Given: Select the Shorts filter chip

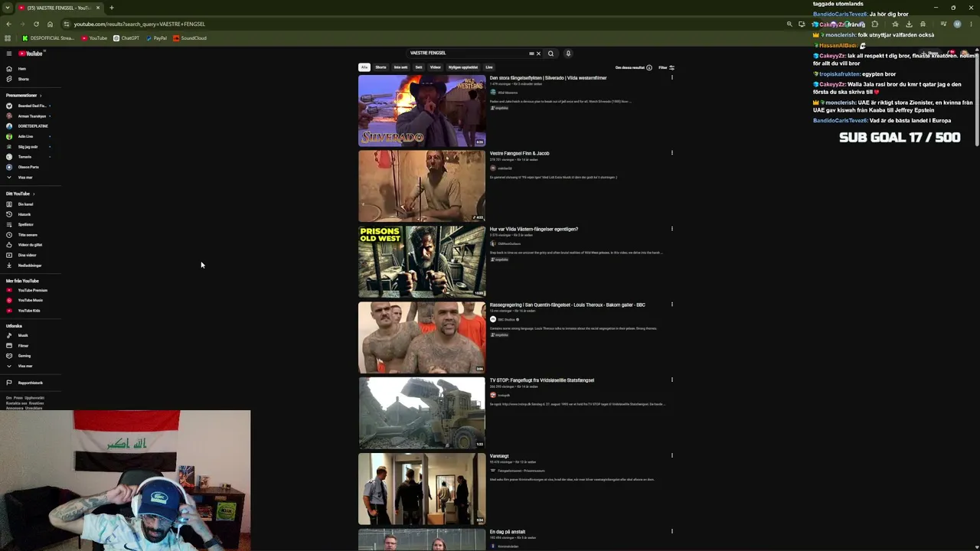Looking at the screenshot, I should pyautogui.click(x=381, y=67).
